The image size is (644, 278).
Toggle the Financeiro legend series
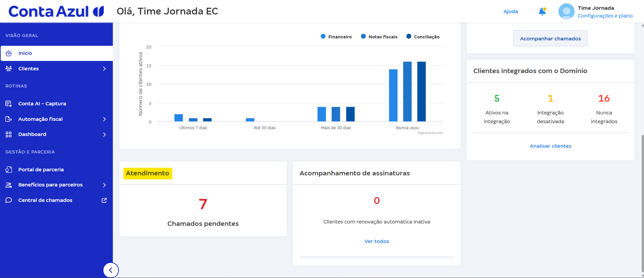pos(336,37)
